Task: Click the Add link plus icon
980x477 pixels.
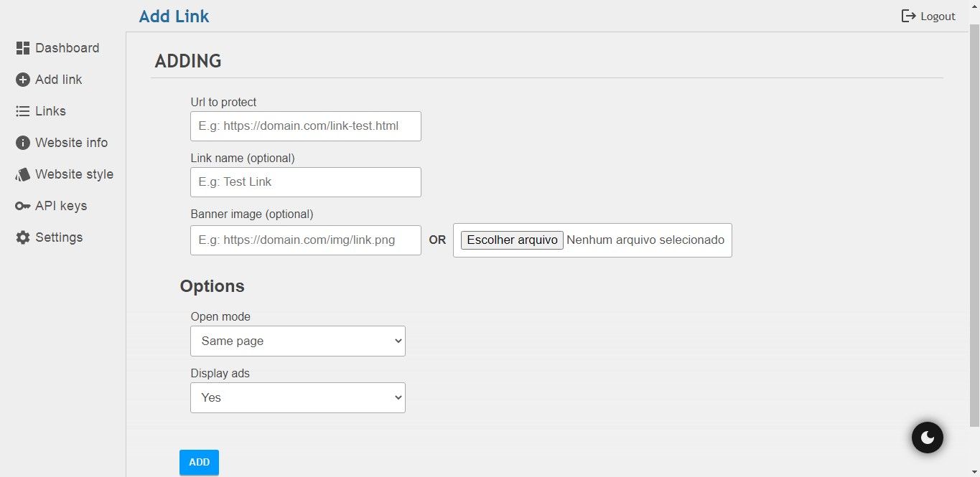Action: 23,80
